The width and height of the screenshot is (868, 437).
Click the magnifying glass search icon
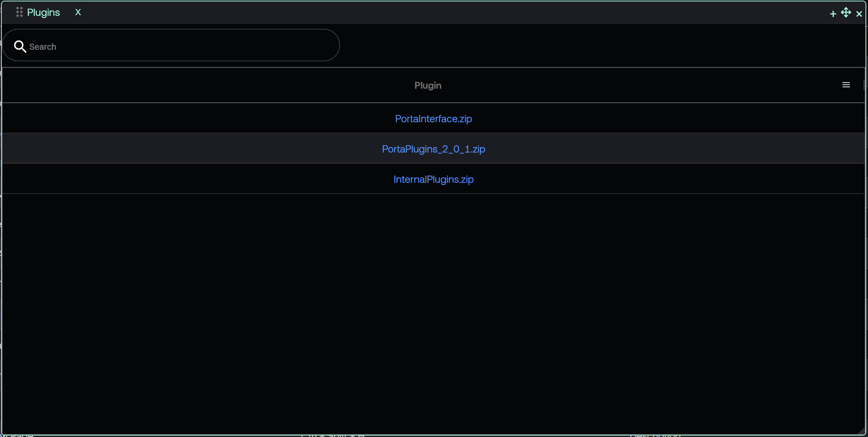20,47
